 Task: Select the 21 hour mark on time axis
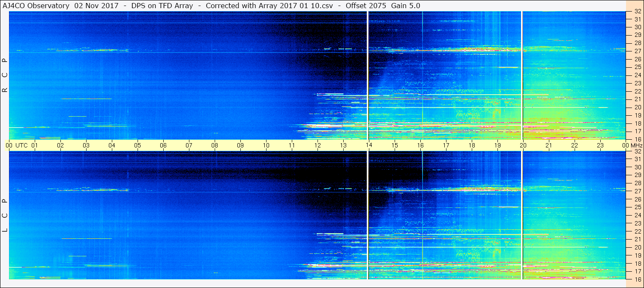coord(549,145)
